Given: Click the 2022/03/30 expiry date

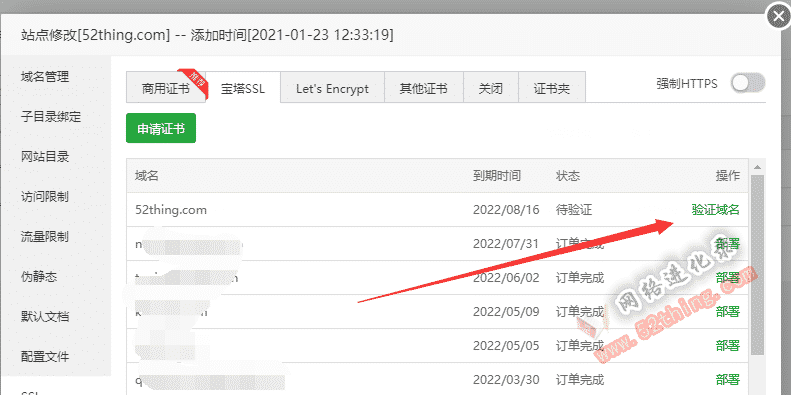Looking at the screenshot, I should [506, 380].
